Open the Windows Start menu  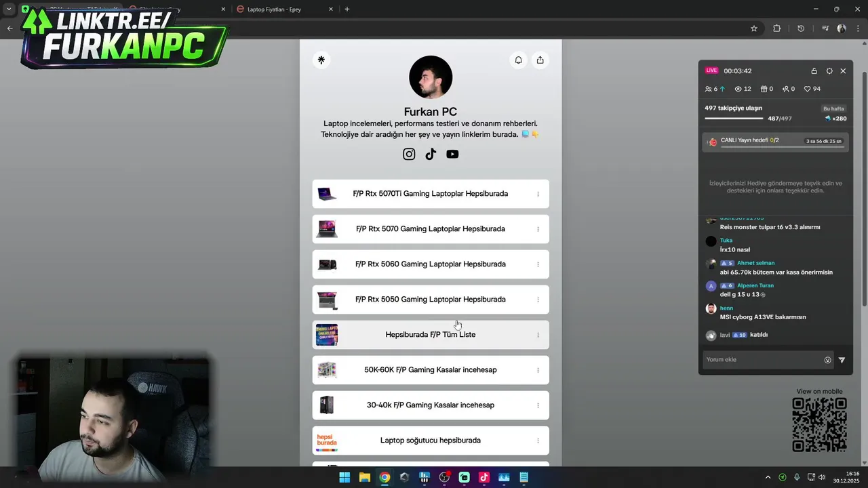pos(344,477)
